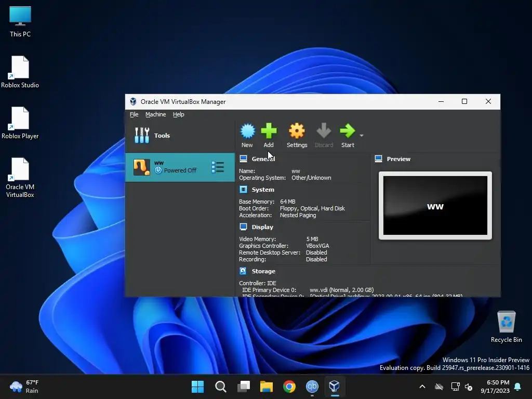
Task: Select the Roblox Studio desktop shortcut
Action: [20, 72]
